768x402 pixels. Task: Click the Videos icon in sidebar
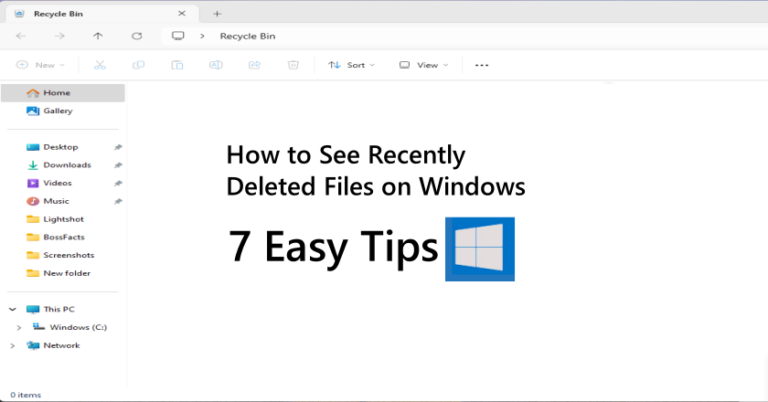33,183
